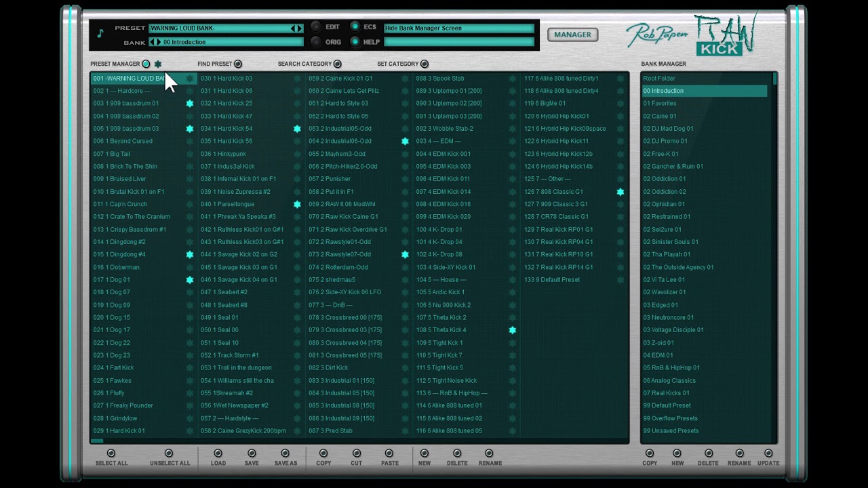
Task: Mark 133 9 Default Preset star as favorite
Action: (620, 280)
